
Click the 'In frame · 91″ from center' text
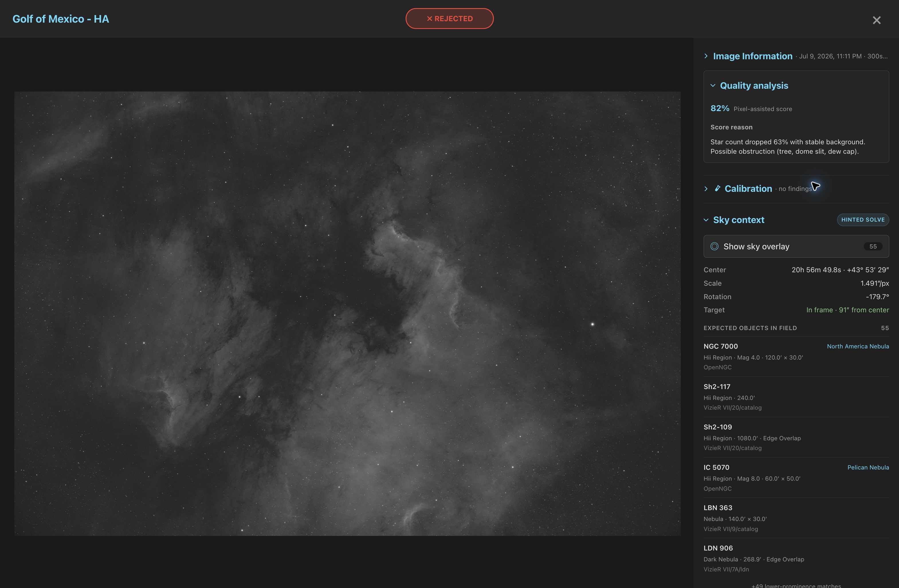(848, 310)
